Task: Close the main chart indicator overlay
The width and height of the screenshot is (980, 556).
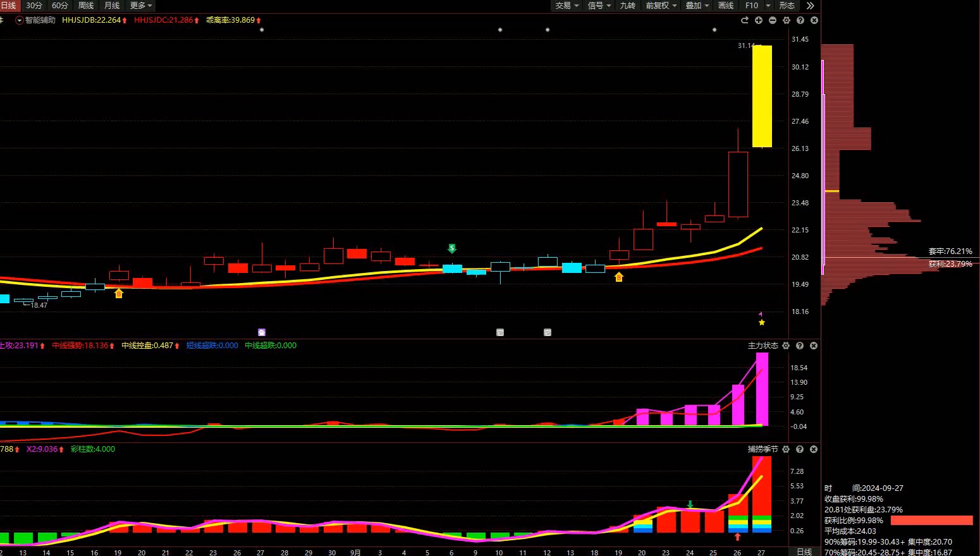Action: 814,20
